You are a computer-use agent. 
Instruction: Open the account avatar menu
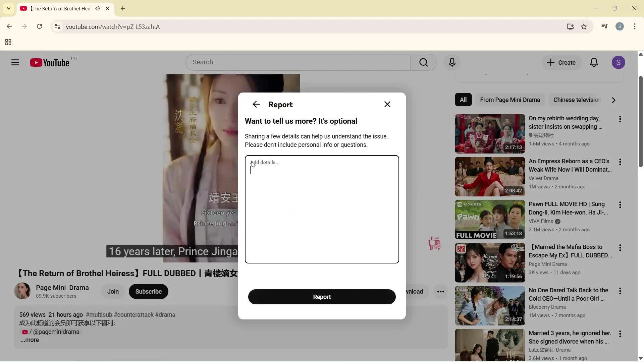(619, 62)
